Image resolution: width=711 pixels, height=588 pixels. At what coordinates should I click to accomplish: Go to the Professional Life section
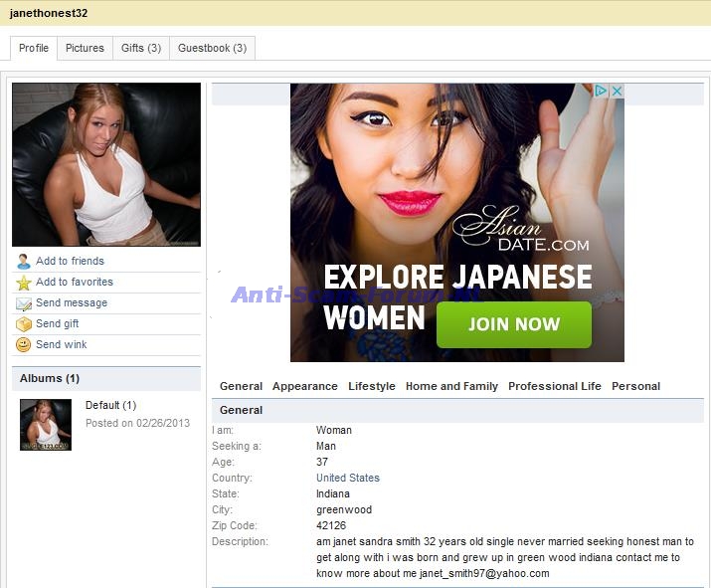(x=554, y=386)
